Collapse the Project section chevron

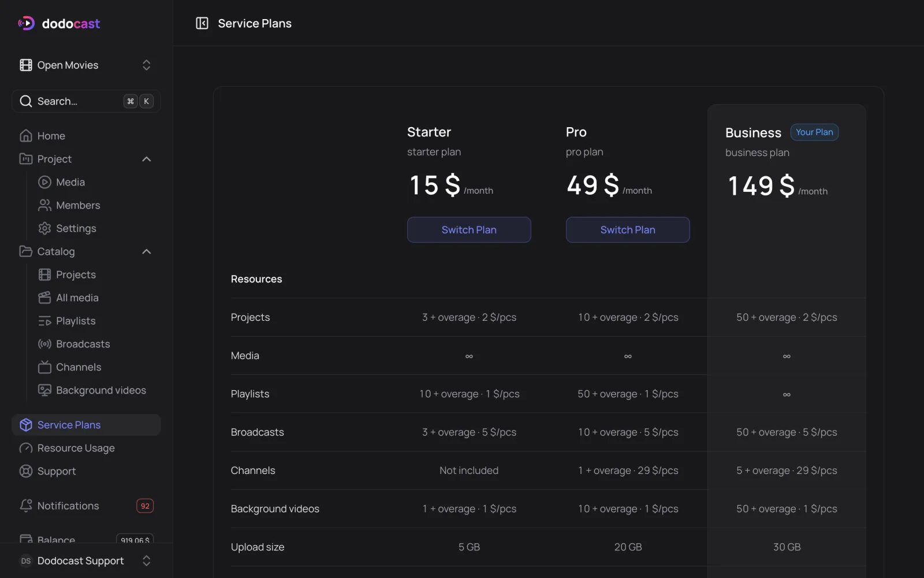tap(147, 159)
